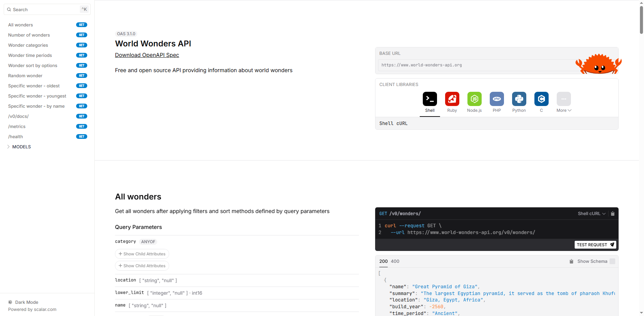Image resolution: width=644 pixels, height=316 pixels.
Task: Select the C client library icon
Action: click(541, 99)
